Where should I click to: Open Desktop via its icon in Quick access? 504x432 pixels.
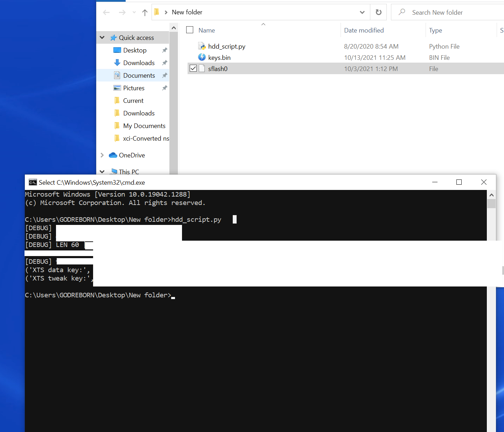coord(117,50)
